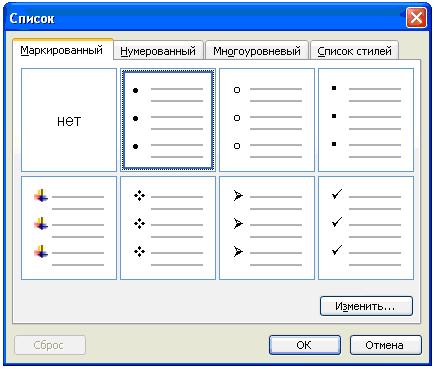Click the Изменить... button
Viewport: 435px width, 369px height.
pyautogui.click(x=366, y=306)
